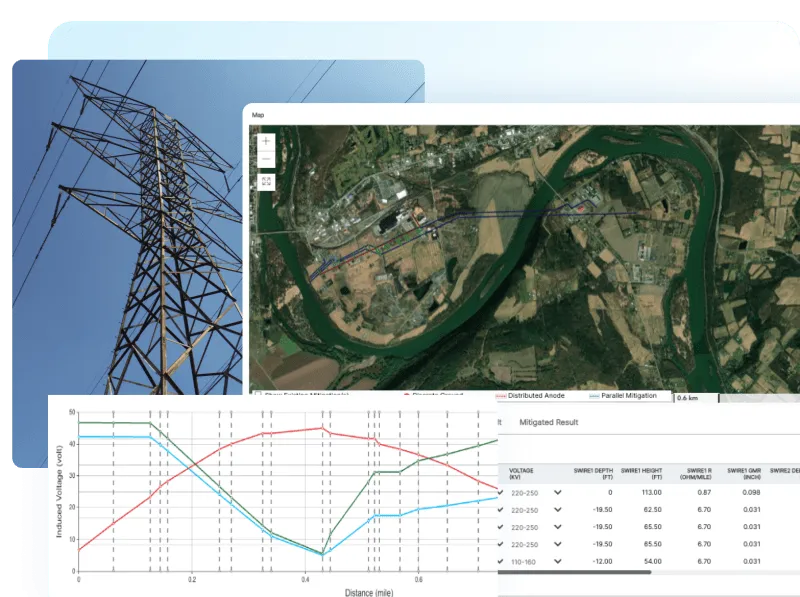Click the map zoom-out icon
The image size is (800, 597).
[265, 159]
